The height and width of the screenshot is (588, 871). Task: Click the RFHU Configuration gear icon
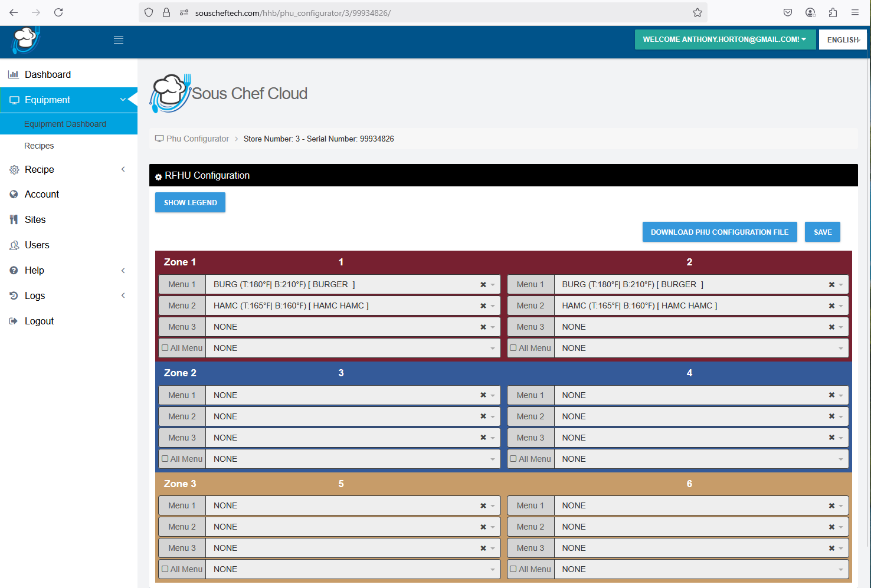[158, 176]
